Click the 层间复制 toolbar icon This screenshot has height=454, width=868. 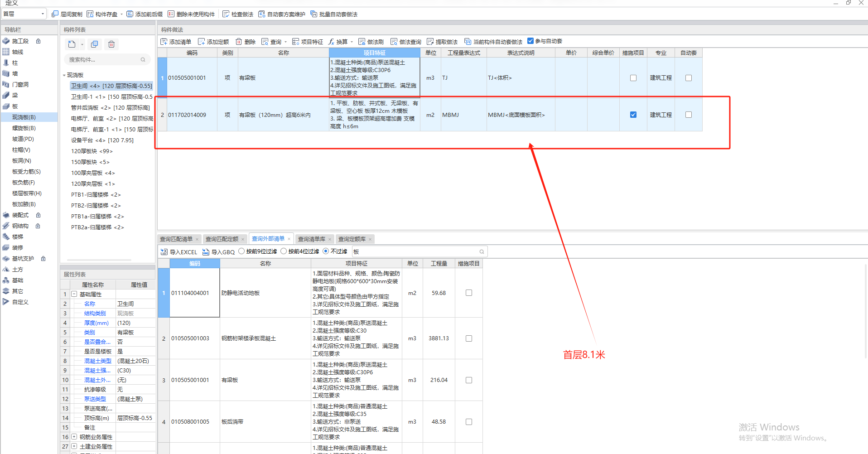(55, 14)
